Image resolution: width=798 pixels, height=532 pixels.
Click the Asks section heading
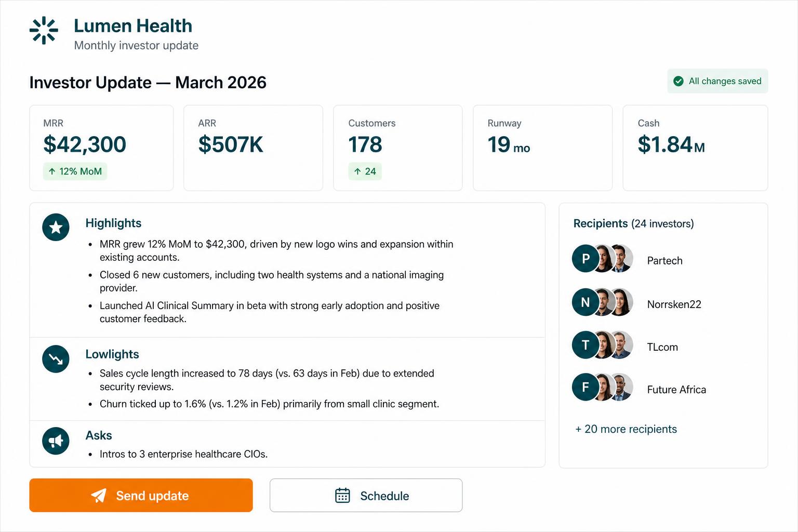pos(99,435)
